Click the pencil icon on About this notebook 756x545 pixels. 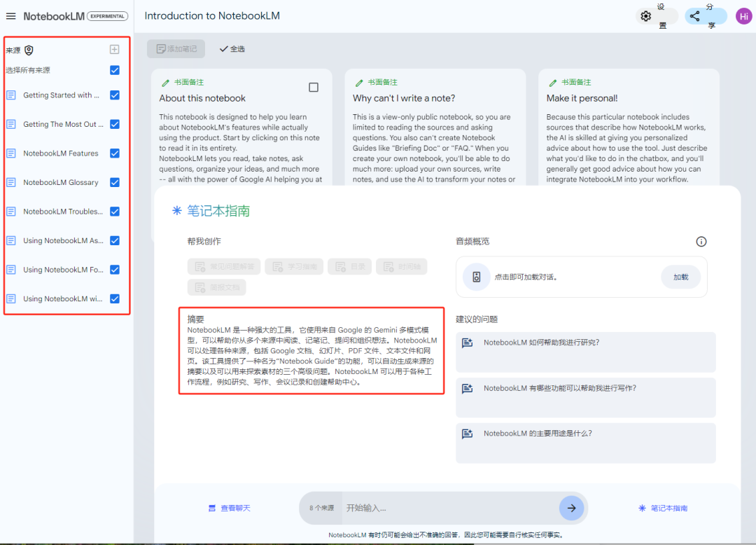(165, 83)
